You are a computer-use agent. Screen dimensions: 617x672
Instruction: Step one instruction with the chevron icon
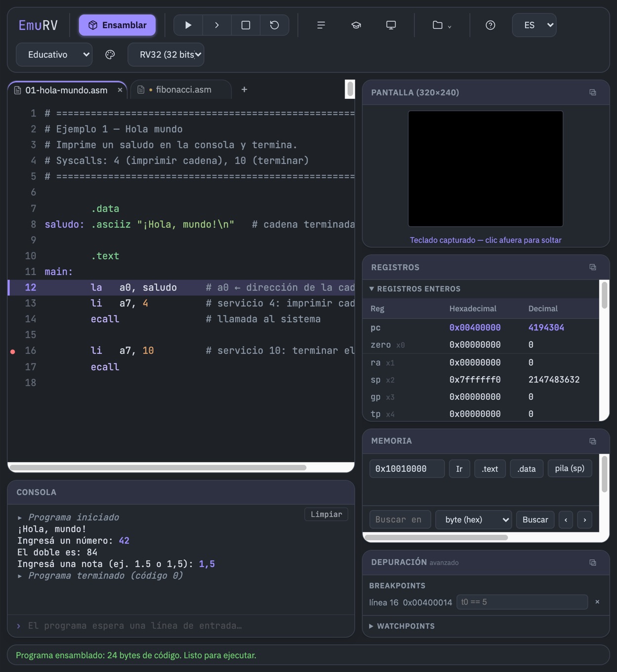tap(217, 25)
